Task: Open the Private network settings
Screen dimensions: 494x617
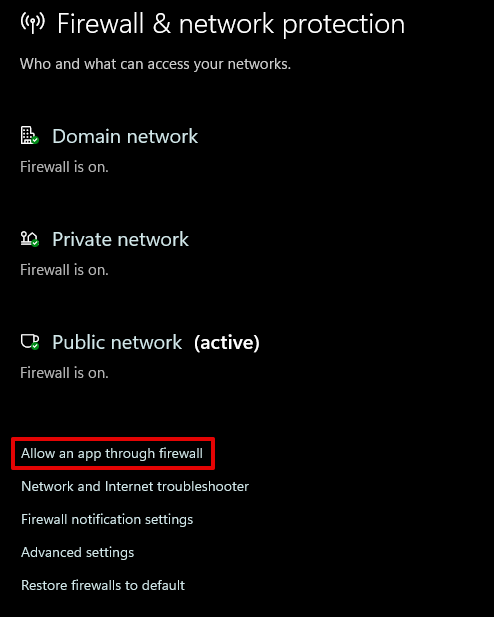Action: (120, 239)
